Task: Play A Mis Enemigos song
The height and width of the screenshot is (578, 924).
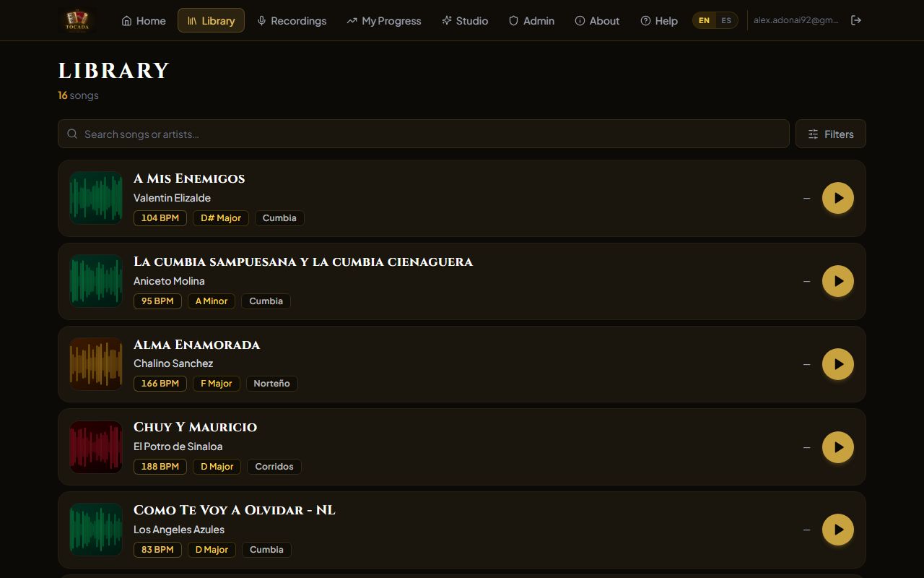Action: pos(838,198)
